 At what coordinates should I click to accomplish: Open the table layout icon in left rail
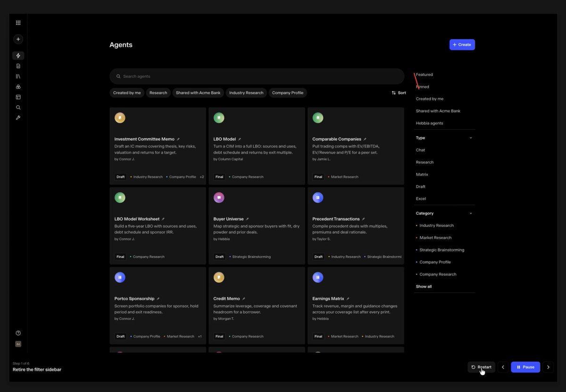coord(18,97)
